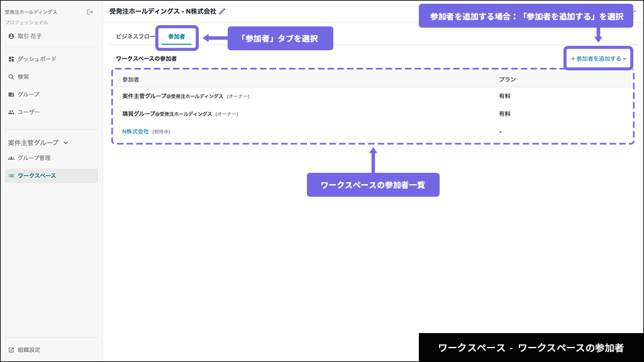Open the N株式会社 participant link
The image size is (644, 362).
tap(136, 132)
